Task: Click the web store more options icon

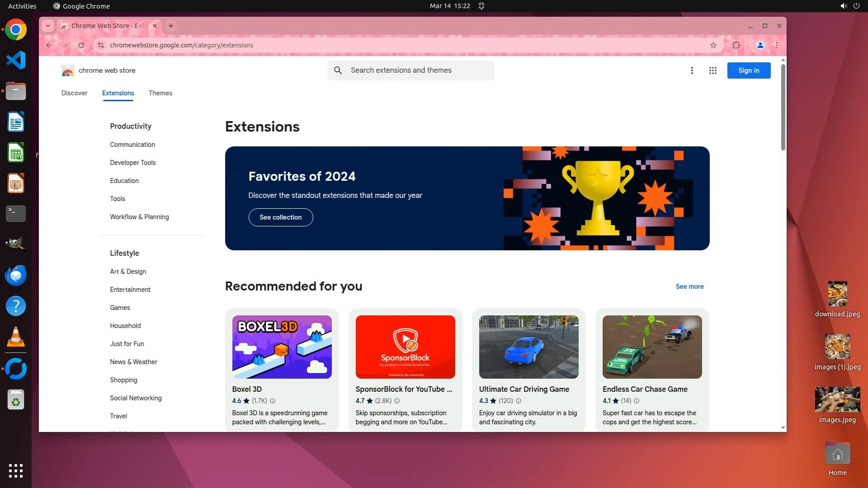Action: (x=692, y=70)
